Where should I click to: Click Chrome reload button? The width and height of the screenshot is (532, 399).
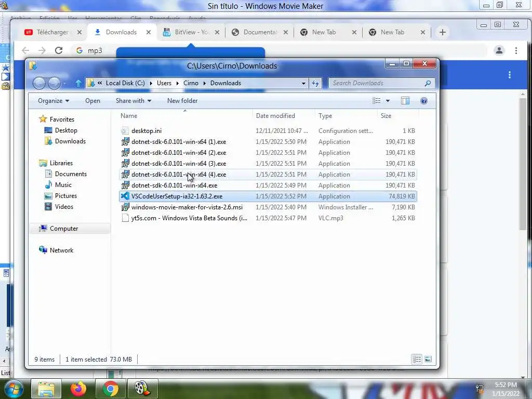pos(59,50)
